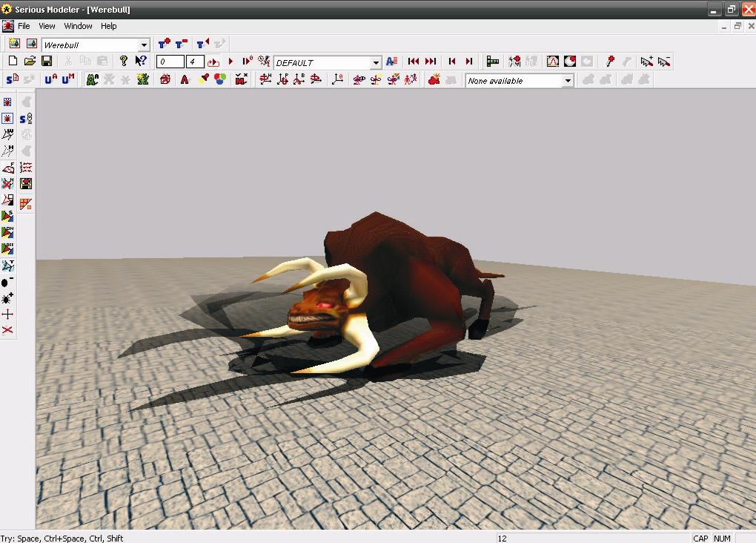Image resolution: width=756 pixels, height=543 pixels.
Task: Activate the context help arrow icon
Action: (141, 61)
